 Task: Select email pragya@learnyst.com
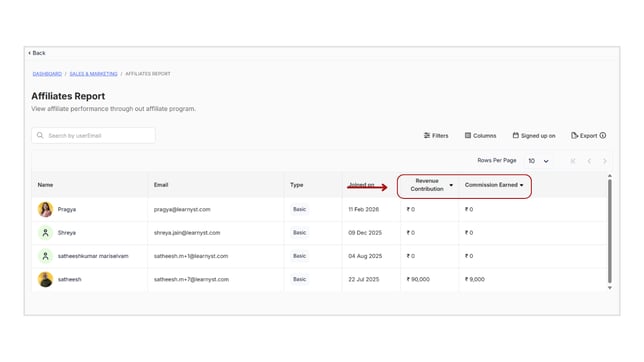[182, 210]
